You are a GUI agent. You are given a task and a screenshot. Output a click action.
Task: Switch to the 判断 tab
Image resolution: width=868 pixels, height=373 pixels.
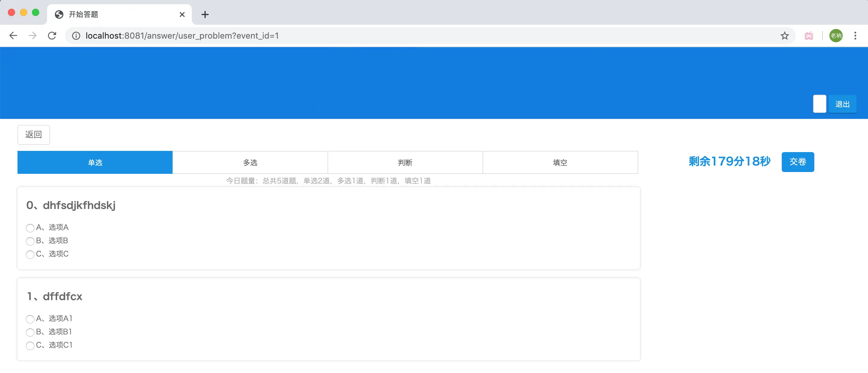405,163
